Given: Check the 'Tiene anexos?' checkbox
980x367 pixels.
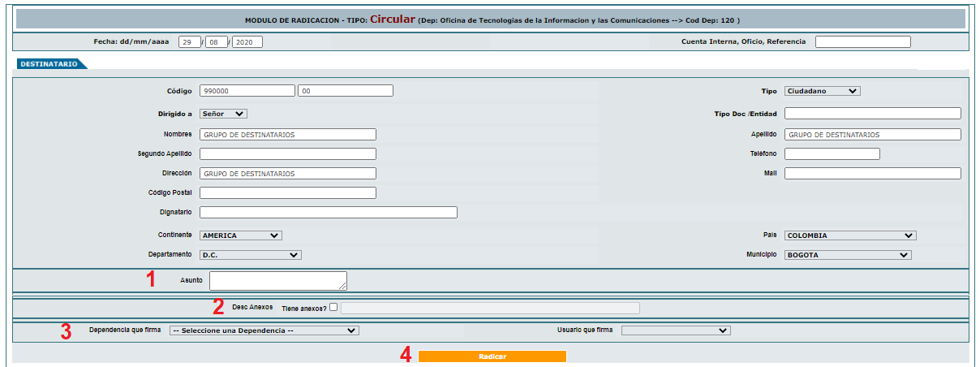Looking at the screenshot, I should 334,308.
